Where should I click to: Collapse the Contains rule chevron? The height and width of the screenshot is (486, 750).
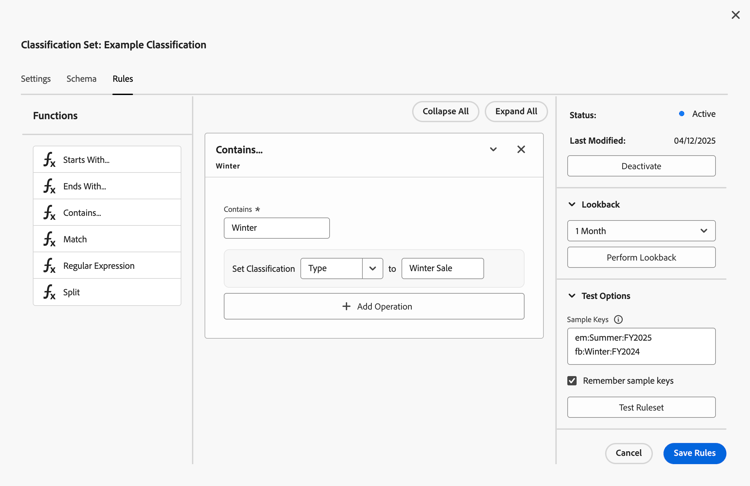[493, 150]
